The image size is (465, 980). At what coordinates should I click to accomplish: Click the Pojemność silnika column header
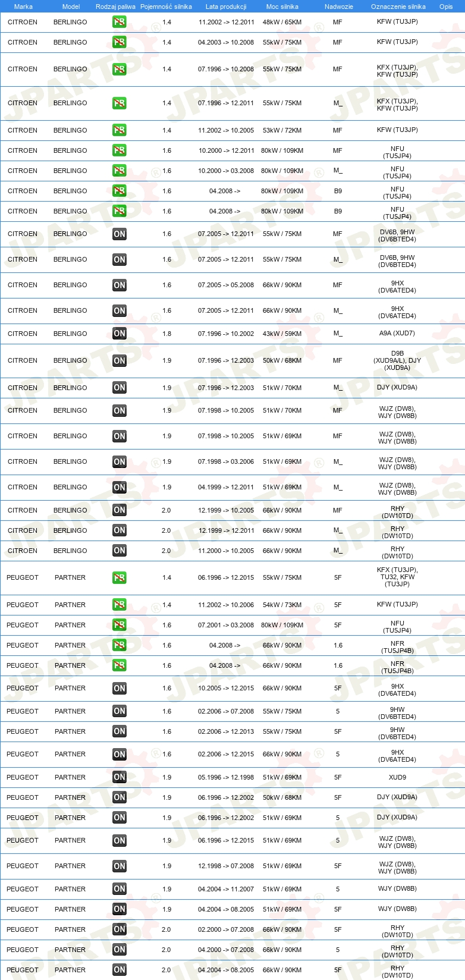click(x=166, y=7)
